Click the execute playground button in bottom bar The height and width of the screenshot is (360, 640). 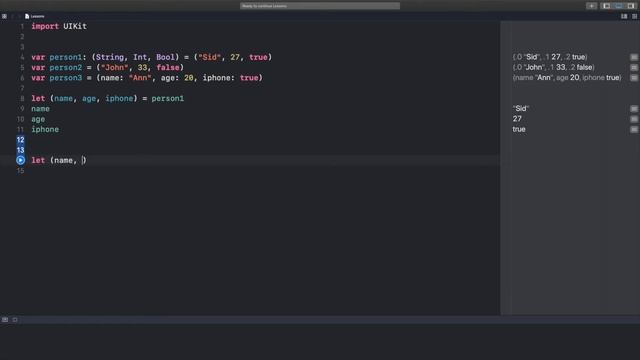tap(15, 320)
